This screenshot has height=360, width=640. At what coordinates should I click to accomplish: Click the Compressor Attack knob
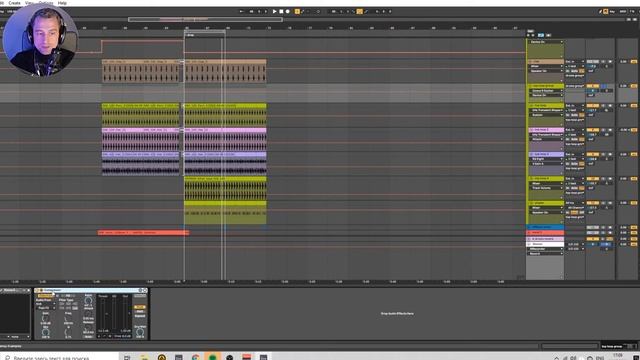[x=88, y=314]
